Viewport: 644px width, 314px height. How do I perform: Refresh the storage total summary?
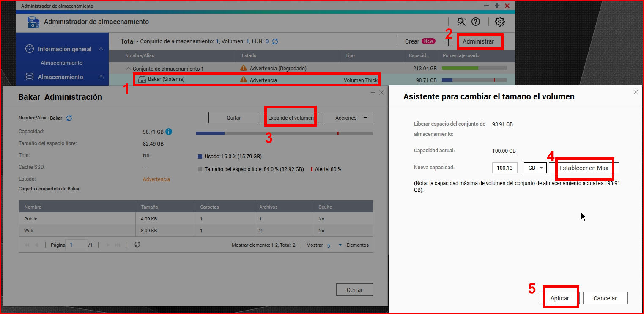pyautogui.click(x=275, y=41)
